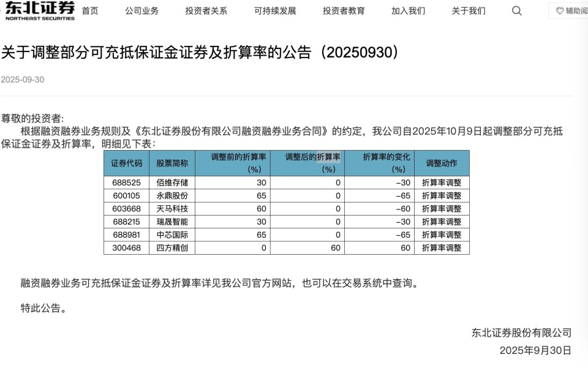Click stock code 300468 in the table
Viewport: 588px width, 368px height.
click(126, 247)
